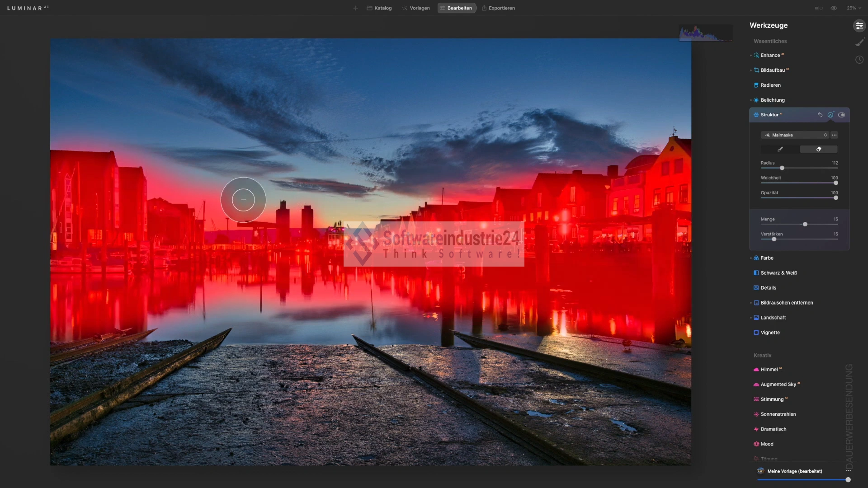This screenshot has width=868, height=488.
Task: Click the plus add photo icon
Action: tap(355, 8)
